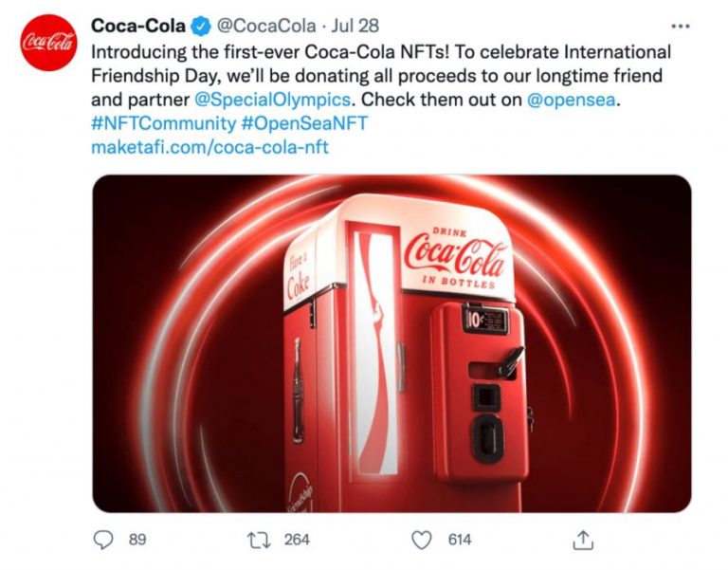Click the retweet arrows icon
The height and width of the screenshot is (570, 728).
256,540
